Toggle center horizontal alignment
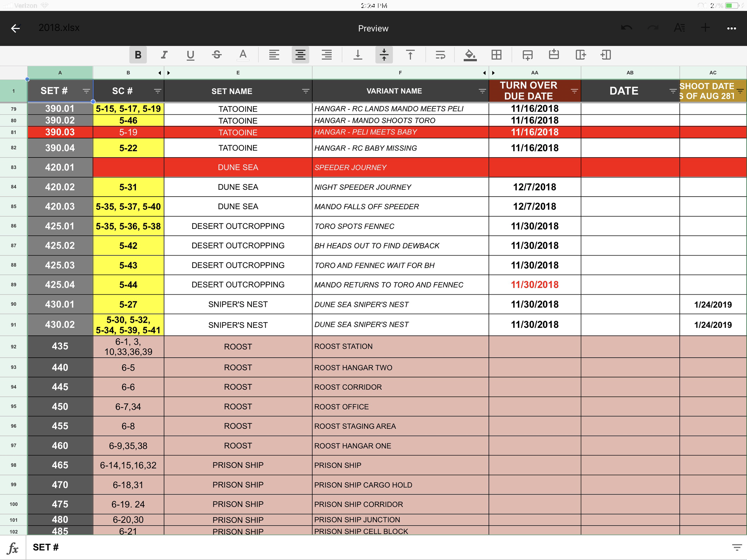Screen dimensions: 747x560 click(x=300, y=55)
